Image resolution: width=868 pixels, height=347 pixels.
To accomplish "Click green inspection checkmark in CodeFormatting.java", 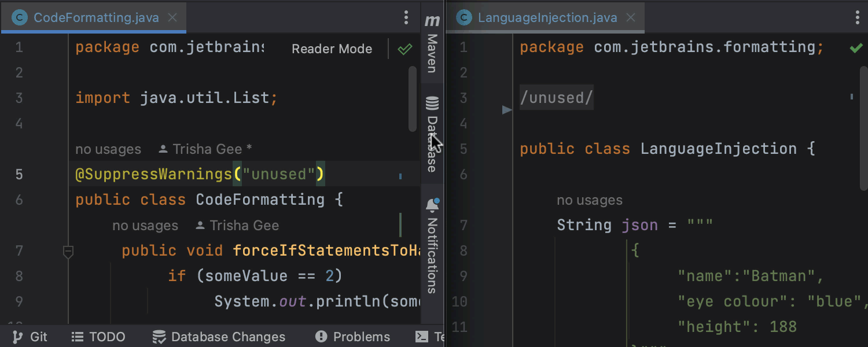I will (x=404, y=49).
